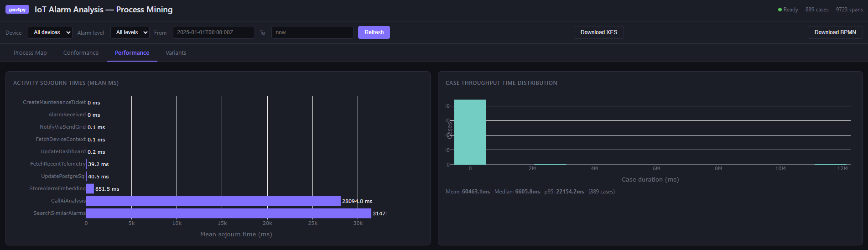The width and height of the screenshot is (868, 250).
Task: Click the AlarmReceived axis label
Action: click(67, 115)
